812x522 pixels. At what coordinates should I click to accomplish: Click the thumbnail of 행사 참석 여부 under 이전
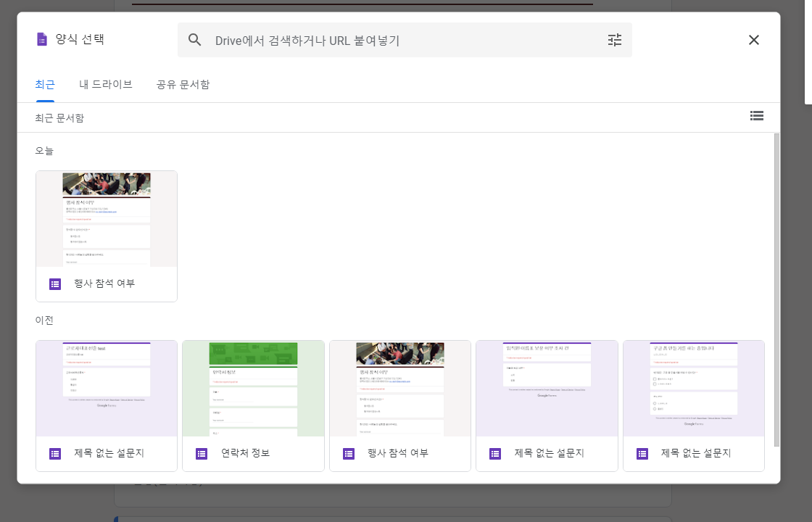[x=400, y=388]
